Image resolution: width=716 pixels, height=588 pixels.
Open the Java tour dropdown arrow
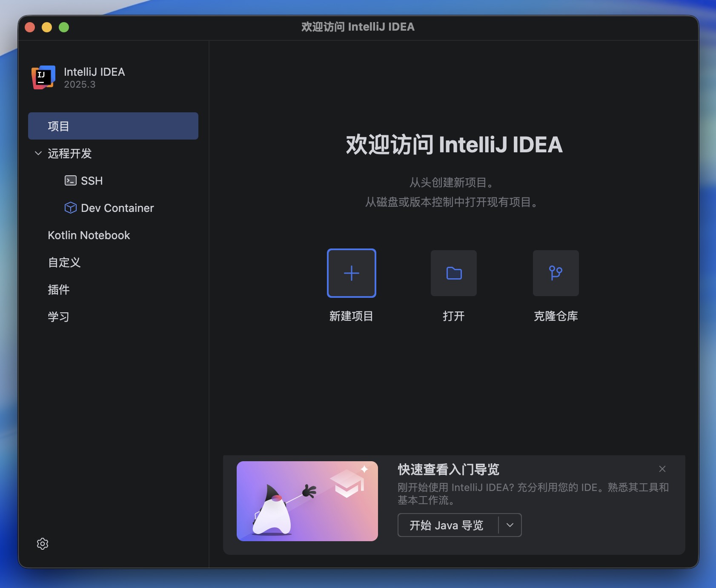[510, 525]
